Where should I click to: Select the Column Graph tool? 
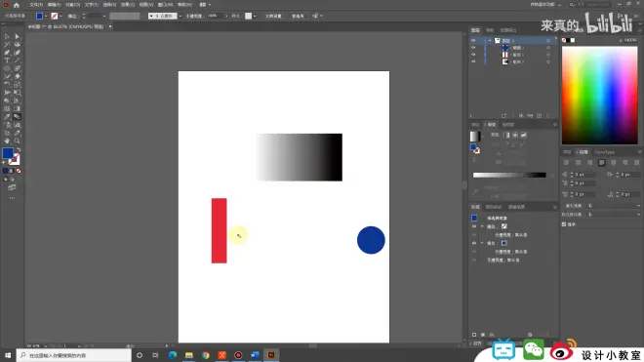tap(18, 125)
